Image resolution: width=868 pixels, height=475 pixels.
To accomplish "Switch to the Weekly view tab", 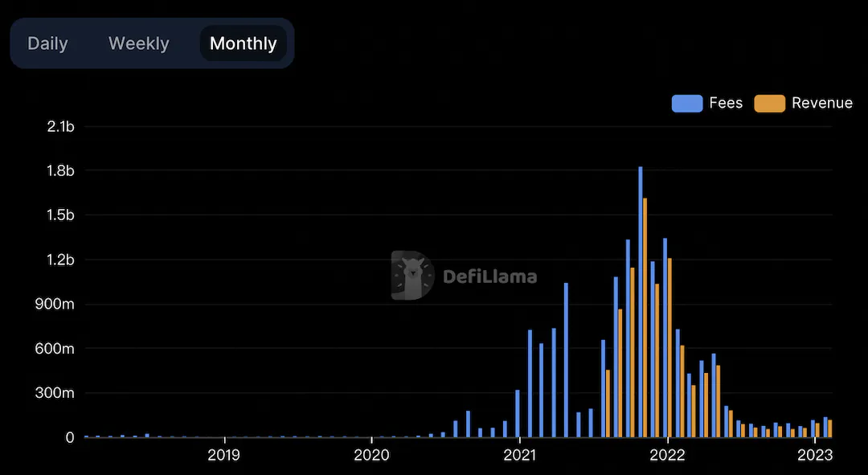I will [139, 43].
